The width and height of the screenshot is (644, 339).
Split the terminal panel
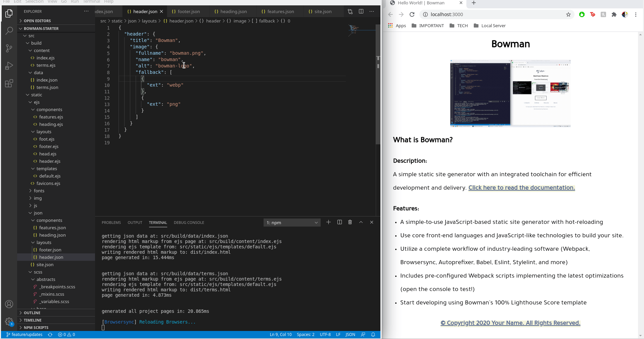(x=339, y=222)
